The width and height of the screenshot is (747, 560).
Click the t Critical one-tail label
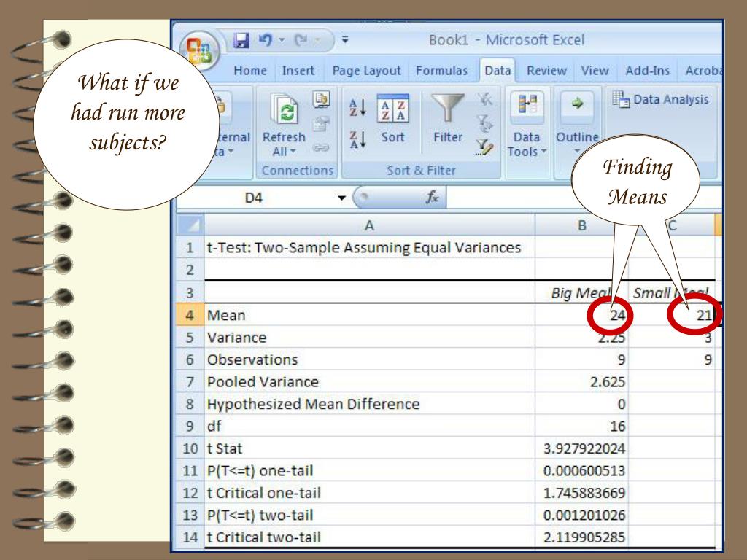tap(369, 492)
